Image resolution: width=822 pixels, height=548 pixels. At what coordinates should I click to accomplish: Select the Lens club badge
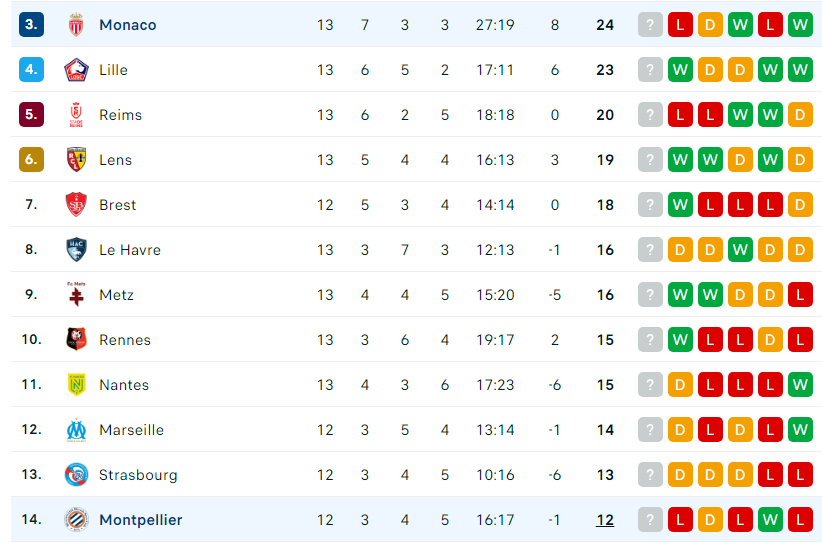[76, 159]
